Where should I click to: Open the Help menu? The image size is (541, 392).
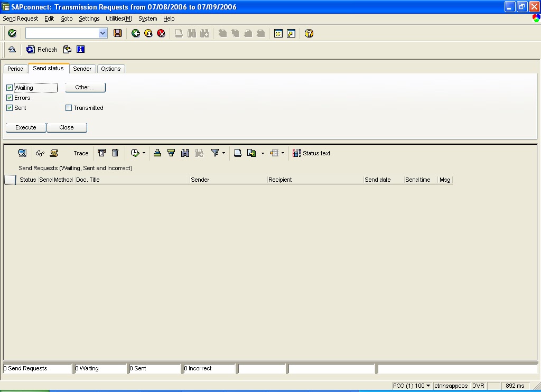coord(169,18)
